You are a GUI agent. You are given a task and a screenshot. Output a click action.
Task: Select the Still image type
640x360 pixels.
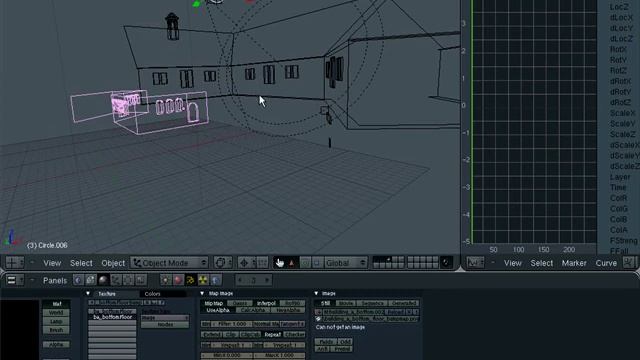pos(325,303)
